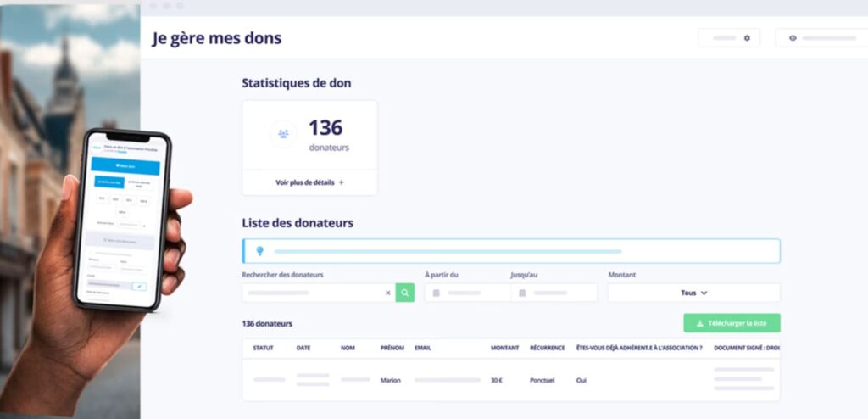Image resolution: width=868 pixels, height=419 pixels.
Task: Open the Montant 'Tous' dropdown
Action: click(x=694, y=293)
